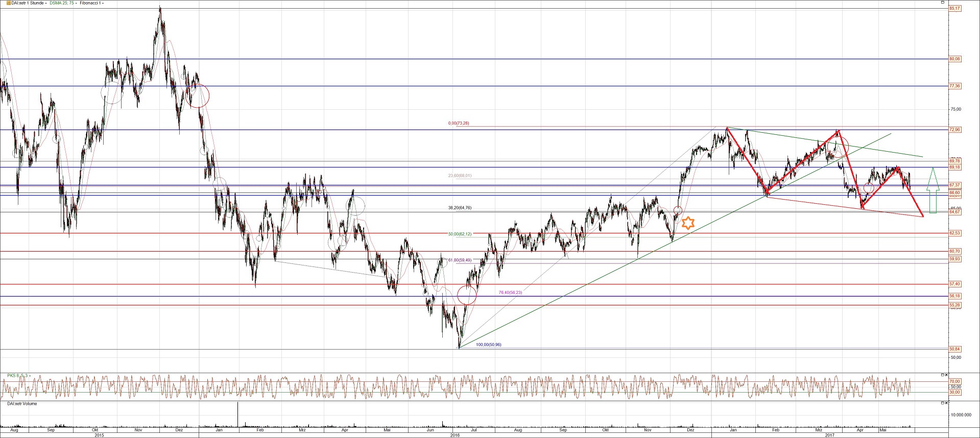The image size is (980, 438).
Task: Click the 2016 year label on timeline
Action: [455, 435]
